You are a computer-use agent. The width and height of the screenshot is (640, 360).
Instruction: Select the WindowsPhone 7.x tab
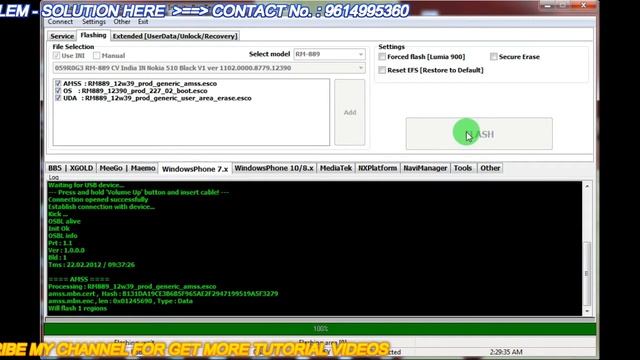tap(195, 169)
